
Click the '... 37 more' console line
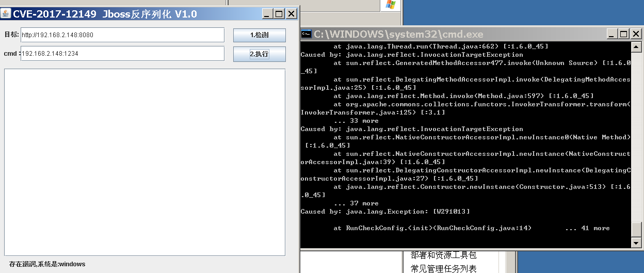pos(356,203)
